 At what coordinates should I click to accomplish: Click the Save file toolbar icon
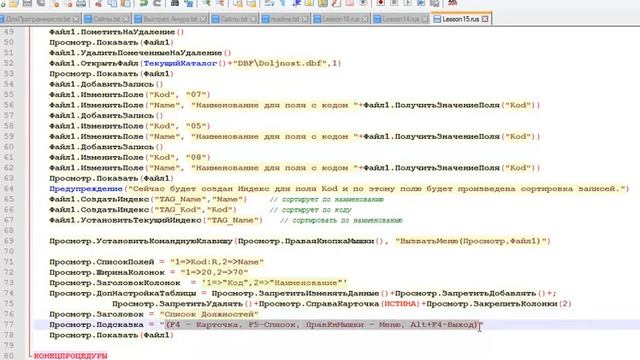pyautogui.click(x=27, y=3)
